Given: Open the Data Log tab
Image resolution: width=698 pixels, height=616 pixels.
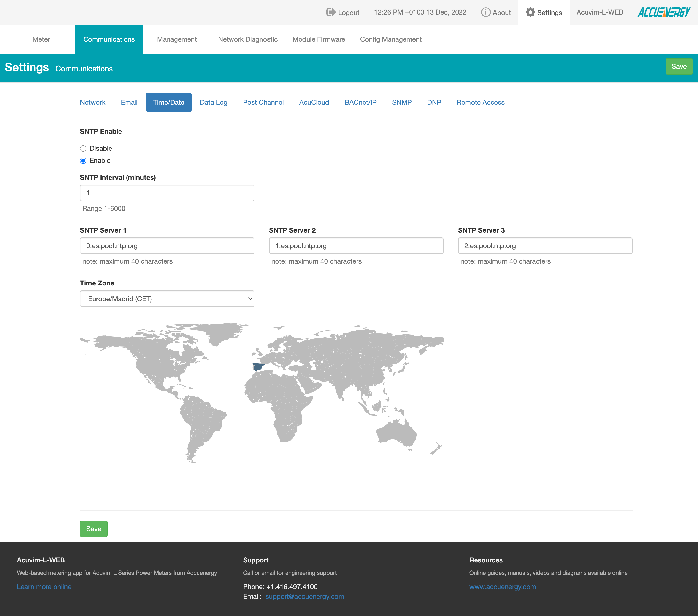Looking at the screenshot, I should (x=214, y=103).
